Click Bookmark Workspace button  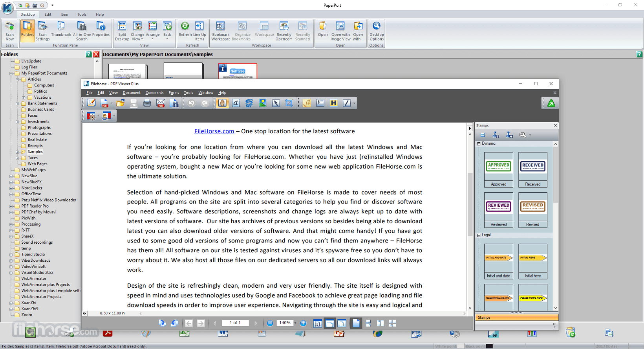click(x=221, y=31)
